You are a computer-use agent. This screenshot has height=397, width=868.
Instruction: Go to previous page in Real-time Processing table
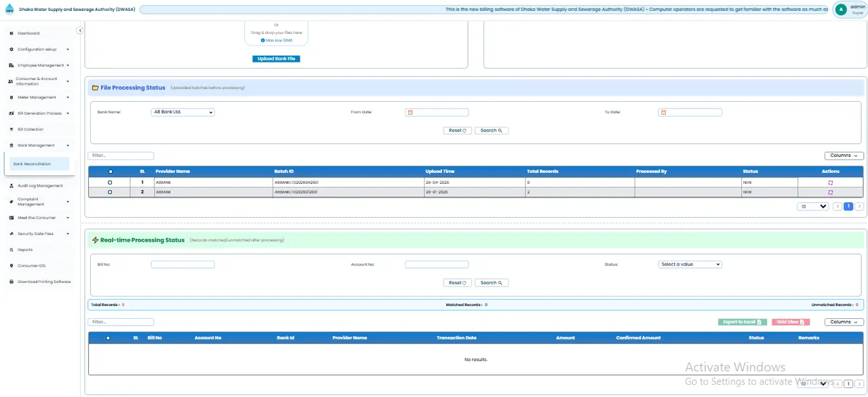pos(837,383)
